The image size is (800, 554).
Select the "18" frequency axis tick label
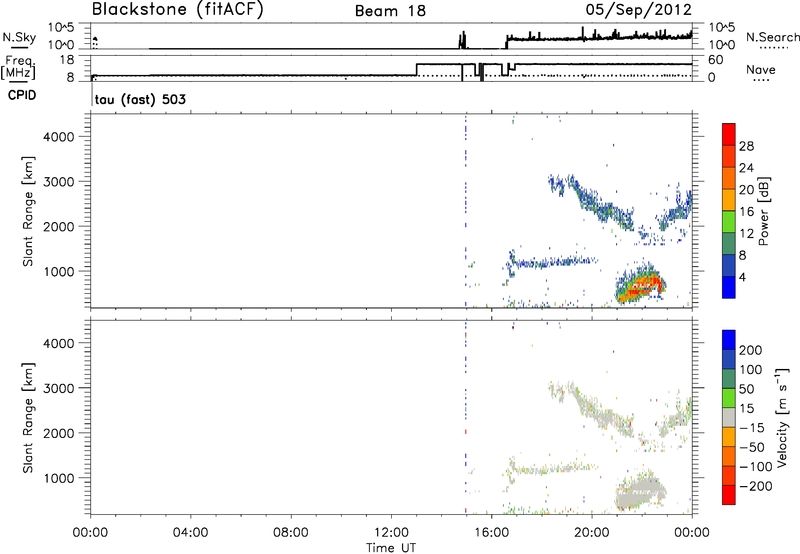pos(67,60)
